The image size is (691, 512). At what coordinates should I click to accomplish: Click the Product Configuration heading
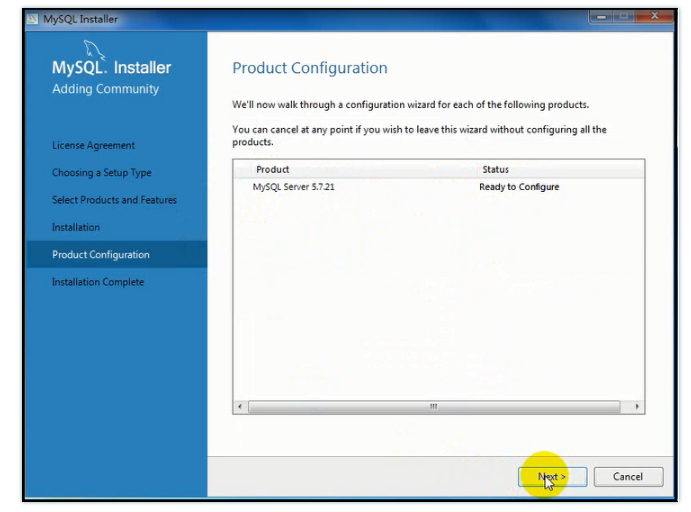(x=310, y=68)
